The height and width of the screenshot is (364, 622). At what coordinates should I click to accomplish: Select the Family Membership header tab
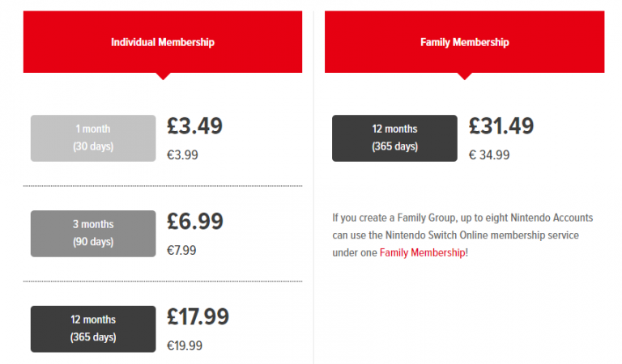coord(465,41)
